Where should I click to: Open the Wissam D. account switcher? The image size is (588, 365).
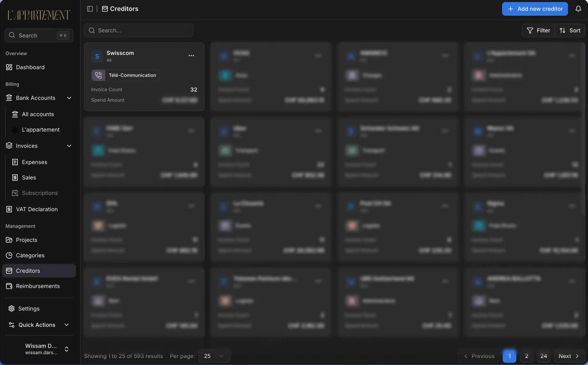pos(66,349)
